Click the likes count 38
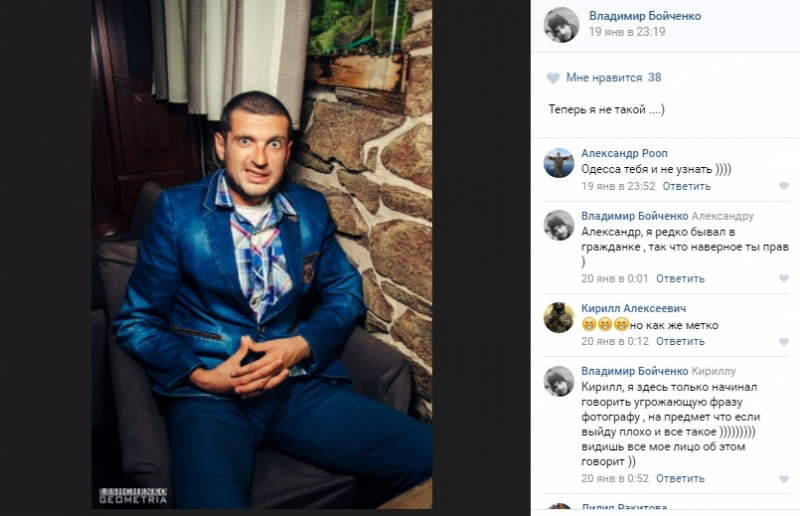 coord(654,78)
